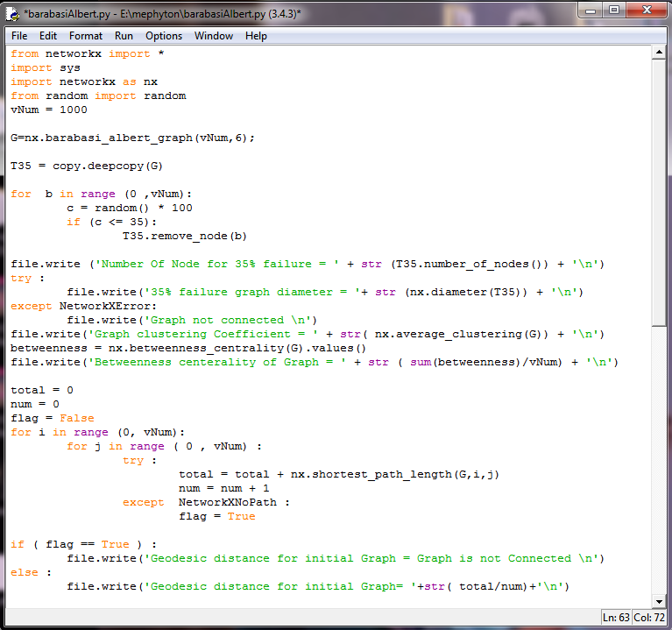The image size is (672, 630).
Task: Close the barabasiAlbert.py editor window
Action: [x=645, y=12]
